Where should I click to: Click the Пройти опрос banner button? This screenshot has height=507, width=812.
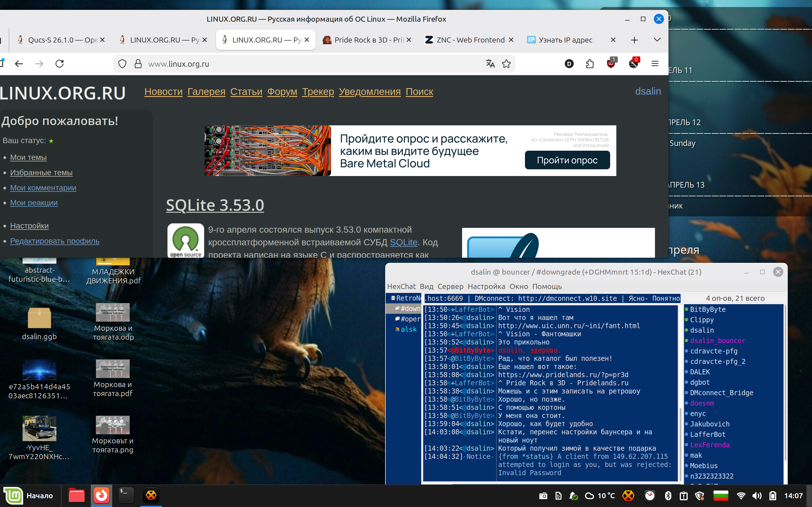pyautogui.click(x=567, y=160)
